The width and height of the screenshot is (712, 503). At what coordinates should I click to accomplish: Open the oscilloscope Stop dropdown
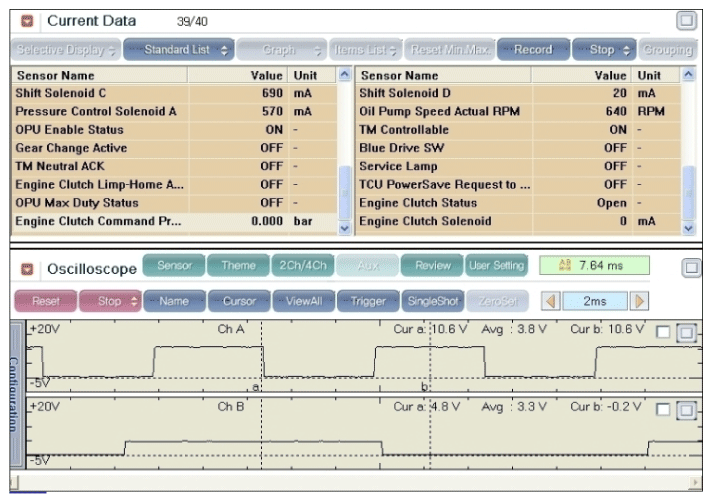(110, 301)
